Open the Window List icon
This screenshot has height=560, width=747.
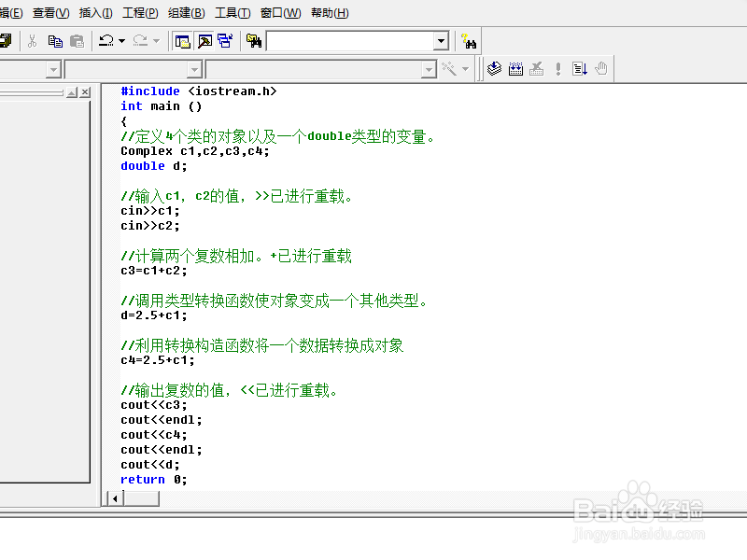225,41
